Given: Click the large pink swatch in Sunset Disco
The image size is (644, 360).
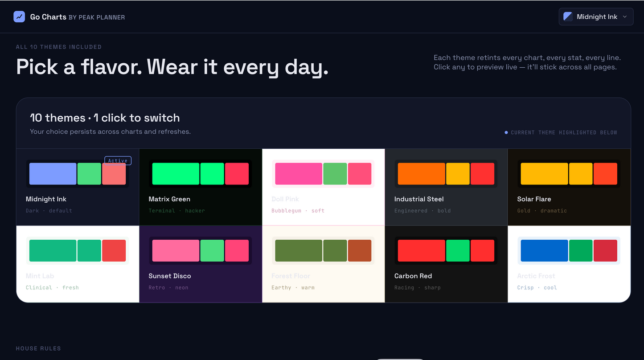Looking at the screenshot, I should click(176, 251).
